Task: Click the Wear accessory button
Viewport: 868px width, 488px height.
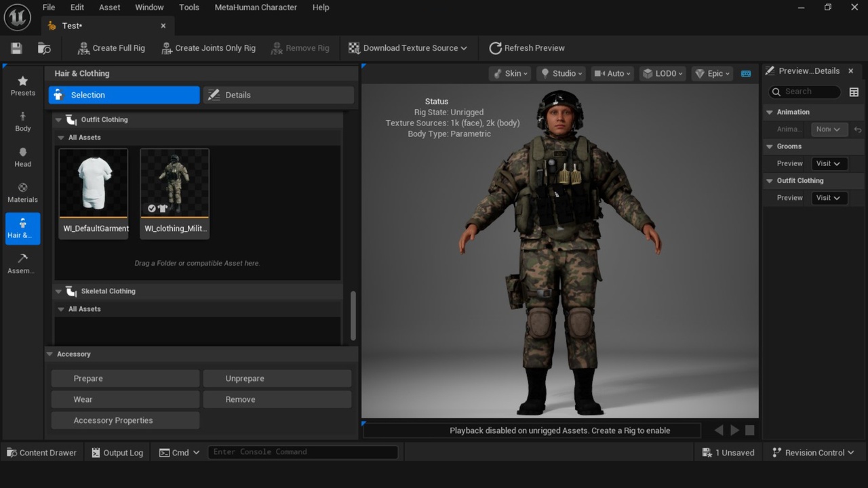Action: (x=125, y=399)
